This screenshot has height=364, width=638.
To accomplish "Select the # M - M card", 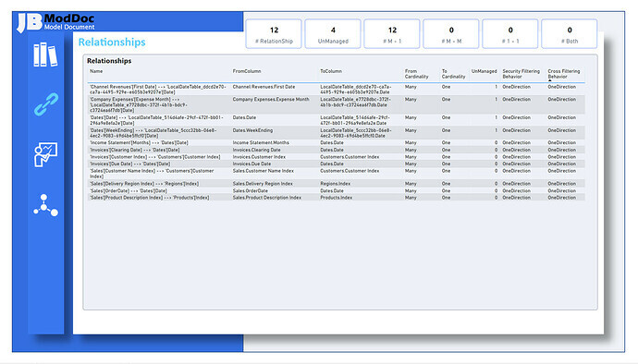I will (451, 34).
